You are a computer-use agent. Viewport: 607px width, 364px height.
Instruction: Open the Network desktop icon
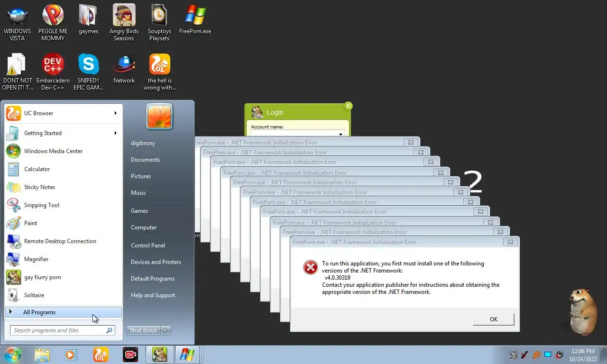[x=124, y=69]
